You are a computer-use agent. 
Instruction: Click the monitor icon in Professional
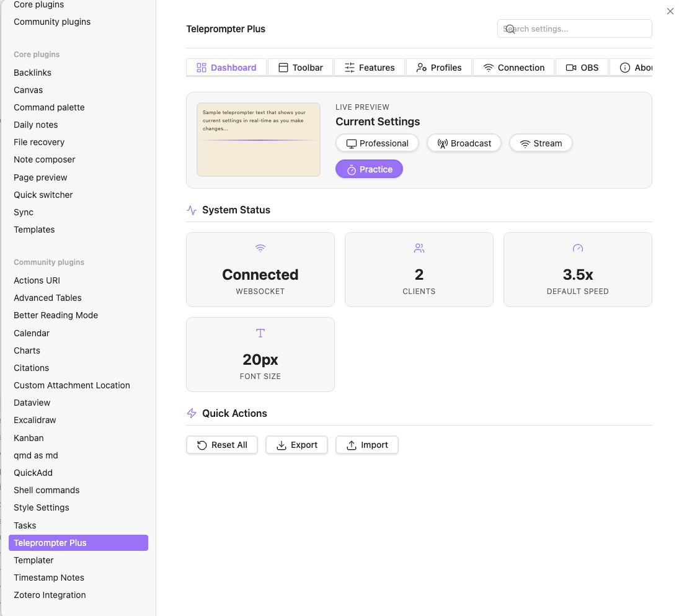pos(352,144)
